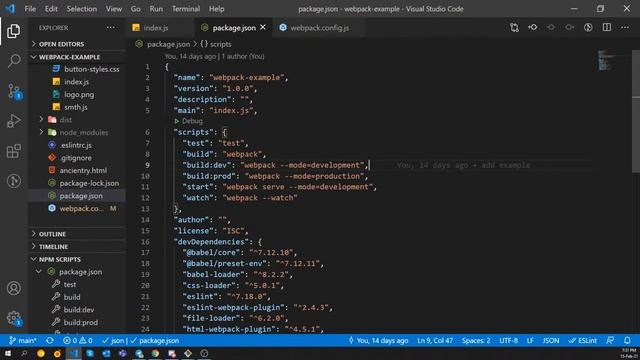Viewport: 640px width, 360px height.
Task: Click Explorer more actions ellipsis
Action: pos(111,28)
